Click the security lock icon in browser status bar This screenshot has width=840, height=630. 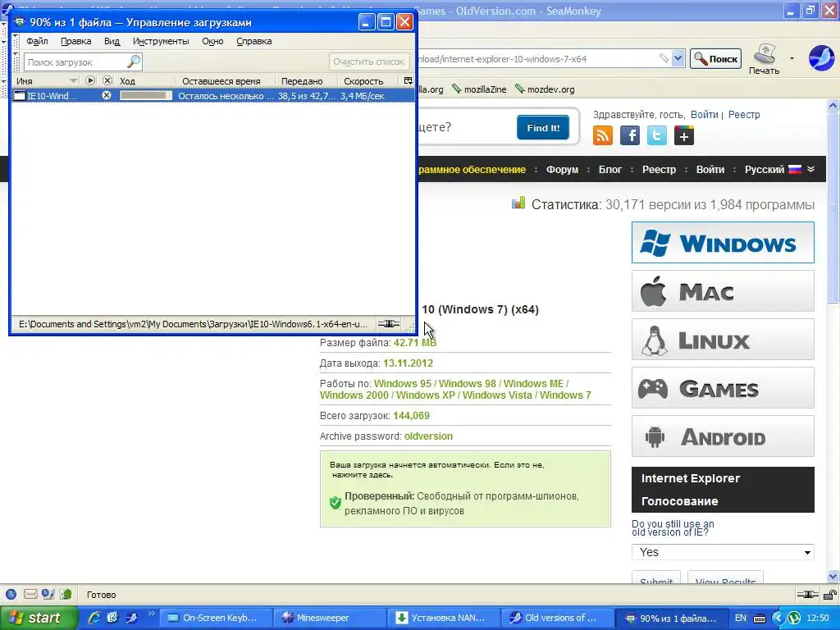pos(830,594)
